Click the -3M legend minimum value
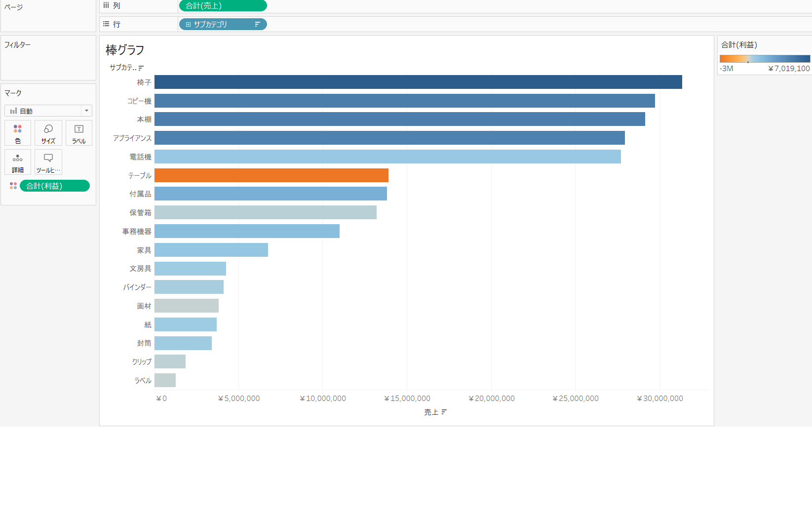Viewport: 812px width, 520px height. (x=727, y=69)
